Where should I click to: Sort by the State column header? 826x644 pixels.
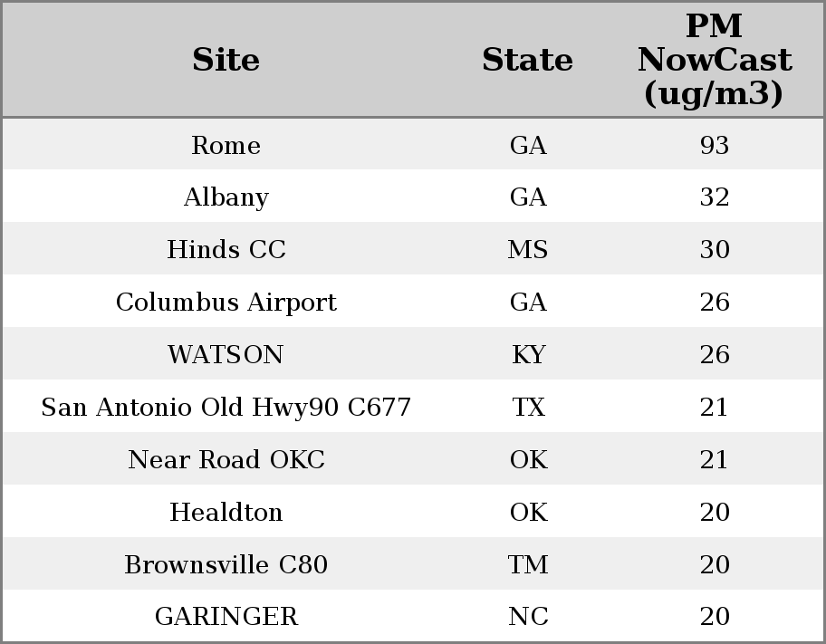pos(527,60)
